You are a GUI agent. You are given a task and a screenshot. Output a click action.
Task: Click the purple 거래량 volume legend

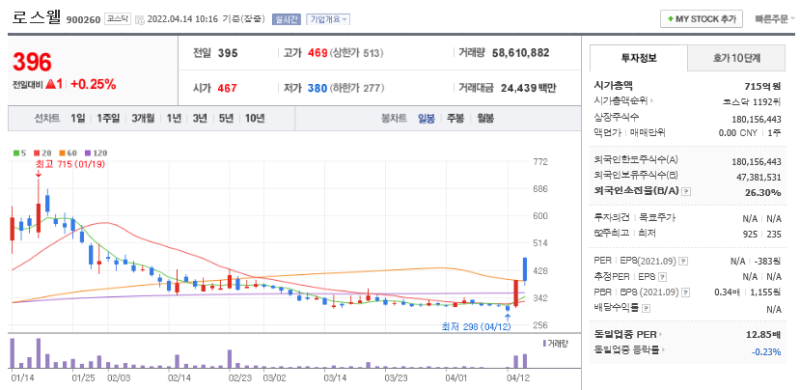556,344
